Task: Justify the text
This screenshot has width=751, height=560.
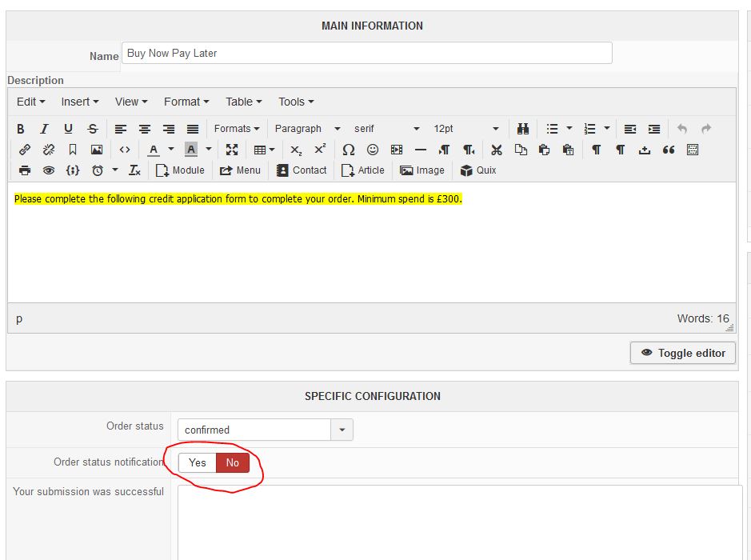Action: pos(193,129)
